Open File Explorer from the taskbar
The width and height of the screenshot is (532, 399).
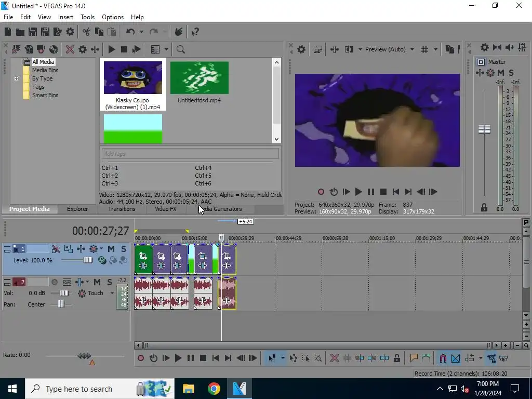point(188,389)
